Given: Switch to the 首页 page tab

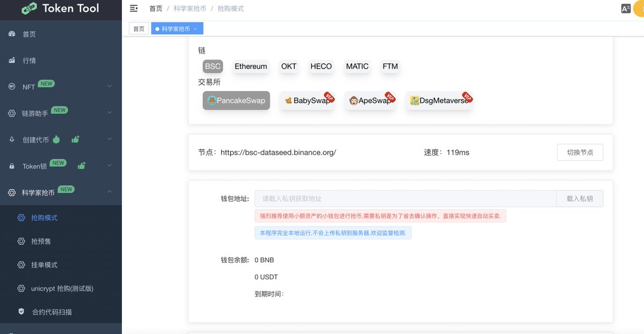Looking at the screenshot, I should (x=139, y=29).
